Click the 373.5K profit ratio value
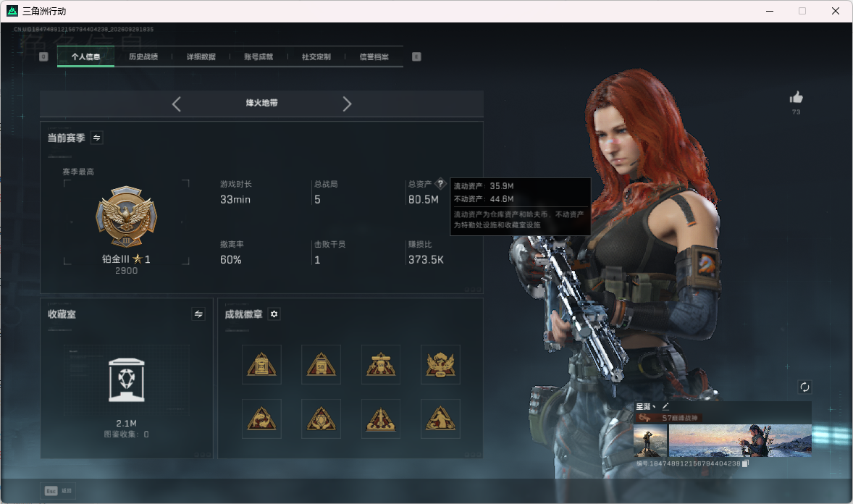Viewport: 853px width, 504px height. tap(426, 260)
